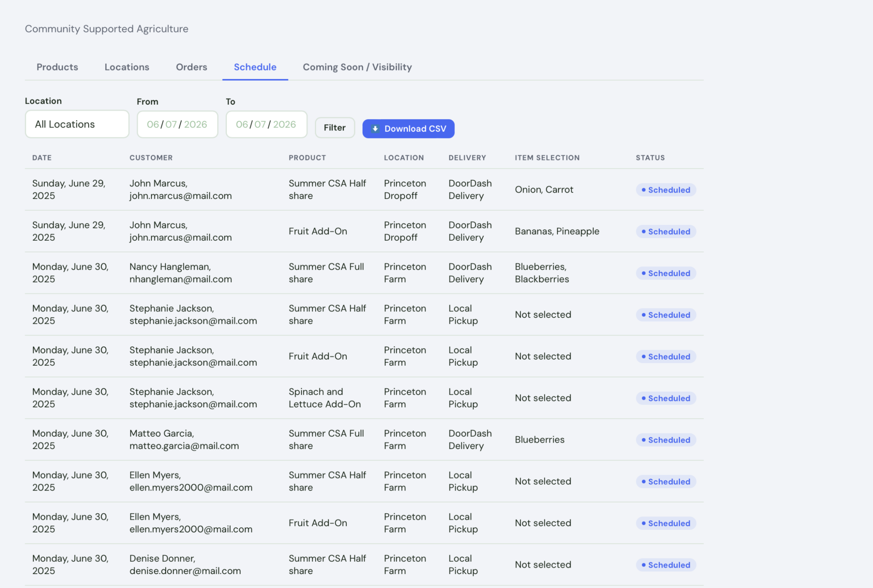
Task: Click Blueberries, Blackberries item selection
Action: [x=542, y=273]
